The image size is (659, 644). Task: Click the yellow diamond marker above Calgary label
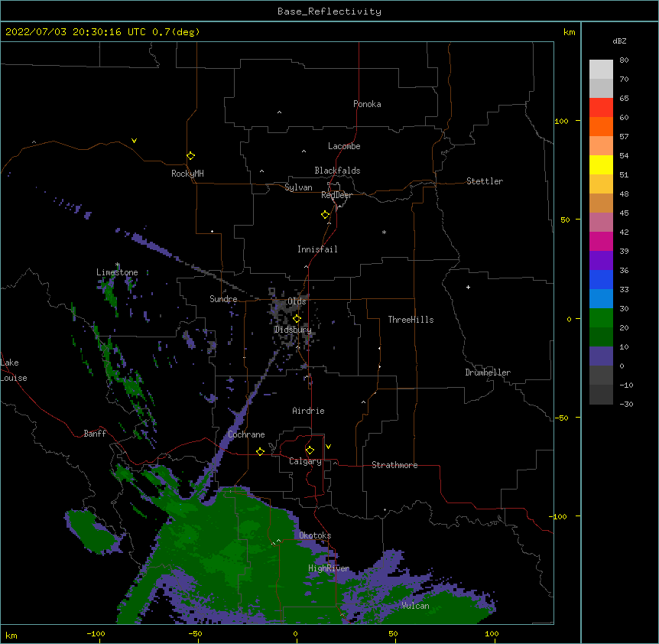[x=310, y=450]
